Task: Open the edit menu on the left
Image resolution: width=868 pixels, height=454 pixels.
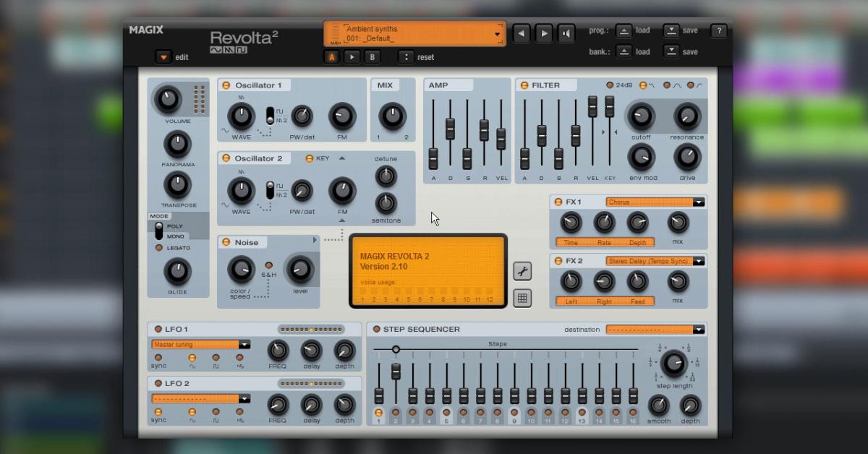Action: point(164,56)
